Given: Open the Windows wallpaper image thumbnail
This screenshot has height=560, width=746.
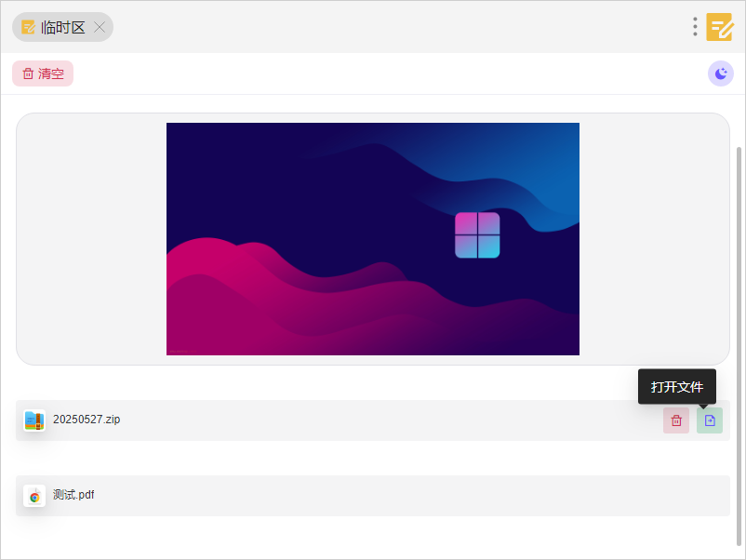Looking at the screenshot, I should point(373,239).
